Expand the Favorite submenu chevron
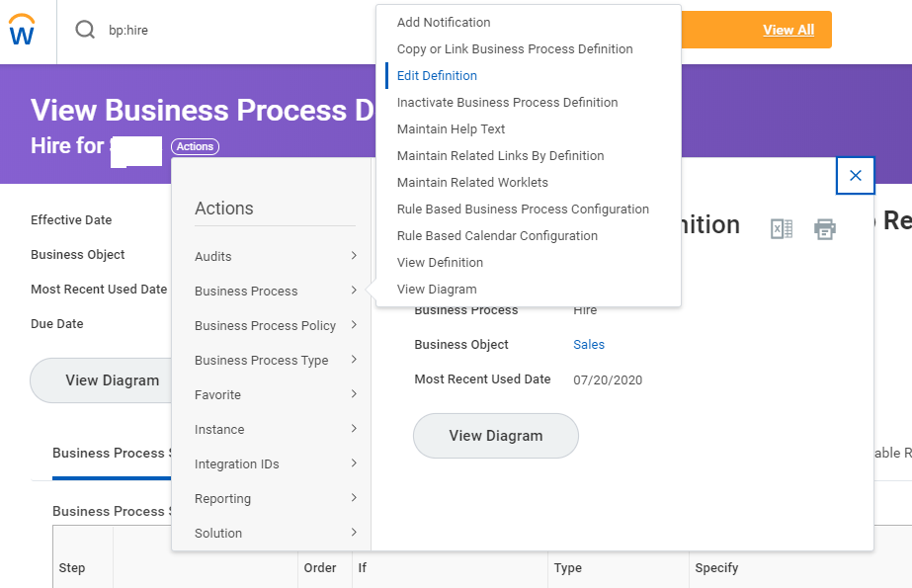Image resolution: width=912 pixels, height=588 pixels. [354, 393]
